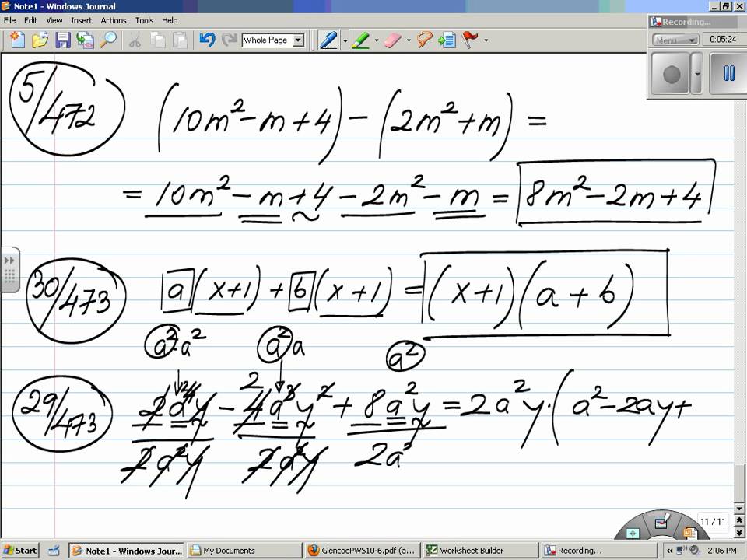This screenshot has height=560, width=747.
Task: Select the Pen tool
Action: tap(328, 40)
